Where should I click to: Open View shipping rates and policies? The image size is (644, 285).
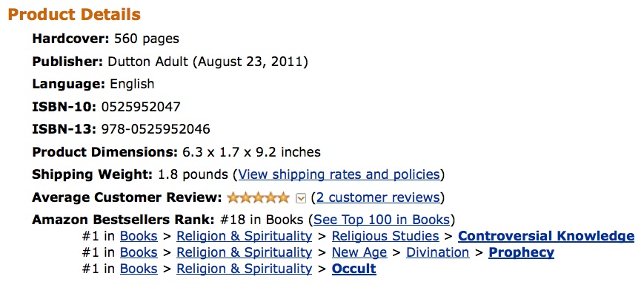coord(339,174)
